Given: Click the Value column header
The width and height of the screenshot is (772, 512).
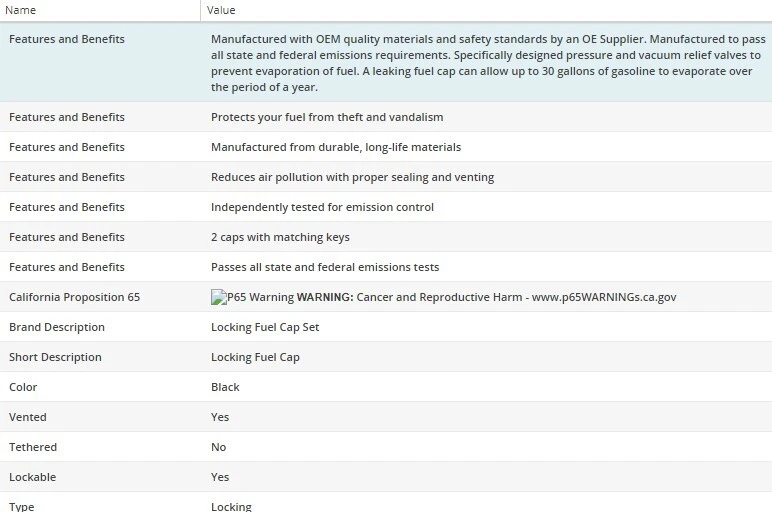Looking at the screenshot, I should pos(221,10).
